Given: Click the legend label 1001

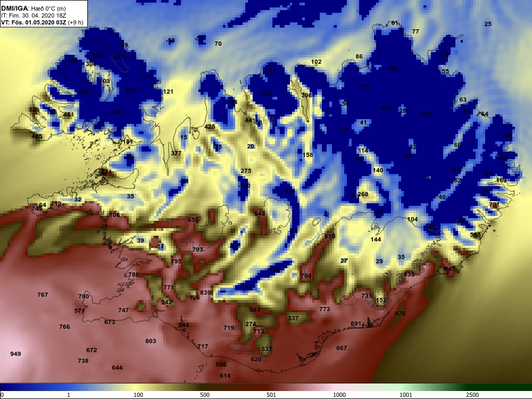Looking at the screenshot, I should pos(406,395).
